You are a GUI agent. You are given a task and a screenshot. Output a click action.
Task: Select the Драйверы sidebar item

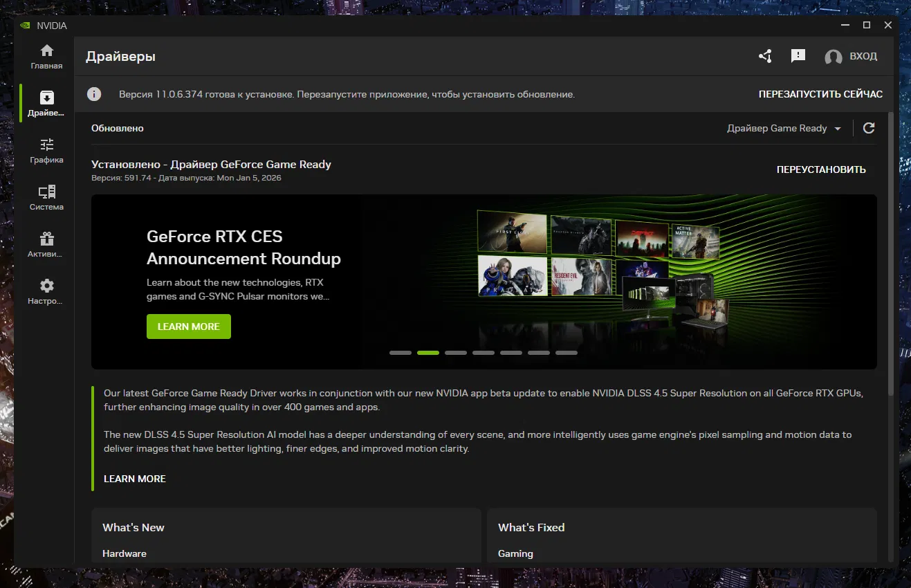pos(46,103)
